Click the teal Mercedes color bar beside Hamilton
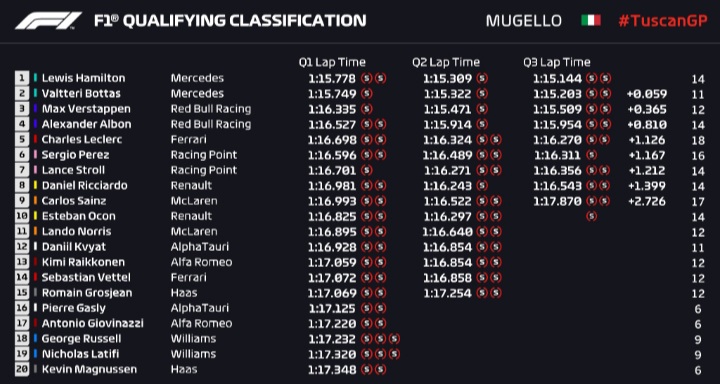This screenshot has width=720, height=384. pyautogui.click(x=35, y=78)
